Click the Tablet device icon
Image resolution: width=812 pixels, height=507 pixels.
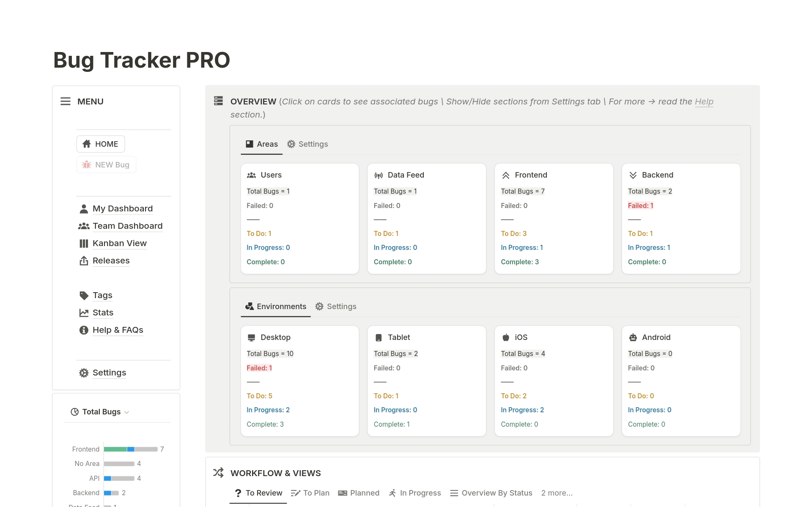click(379, 337)
